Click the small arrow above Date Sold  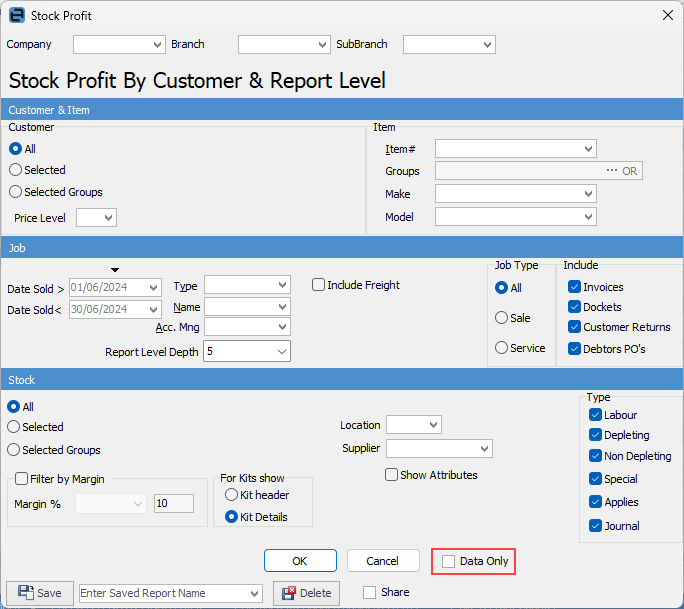point(115,270)
